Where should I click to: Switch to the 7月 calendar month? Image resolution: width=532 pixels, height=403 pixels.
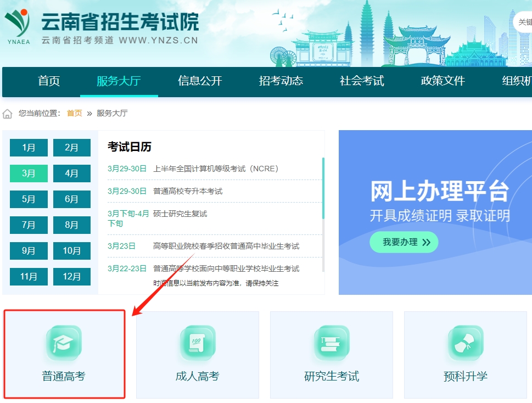(x=29, y=225)
